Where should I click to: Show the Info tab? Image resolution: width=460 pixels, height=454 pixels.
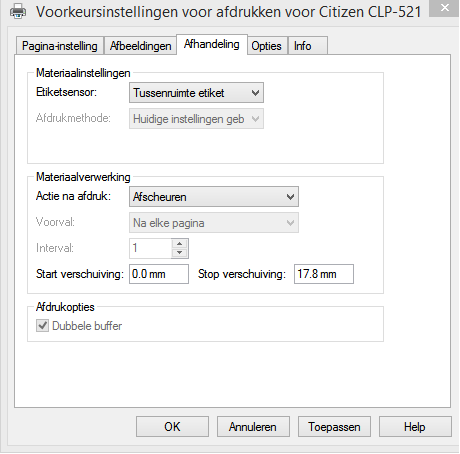pos(307,46)
